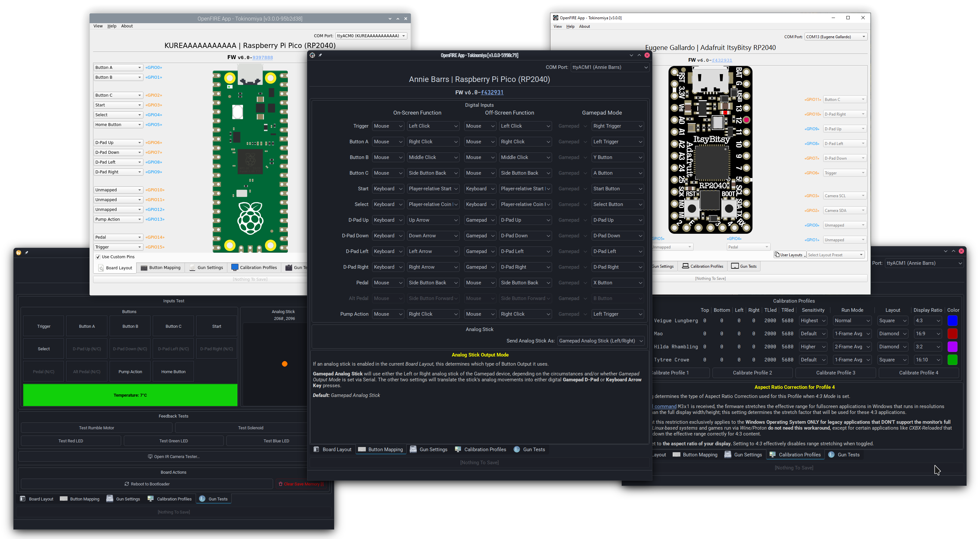980x539 pixels.
Task: Open Trigger's Gamepad Mode Right Trigger dropdown
Action: point(617,126)
